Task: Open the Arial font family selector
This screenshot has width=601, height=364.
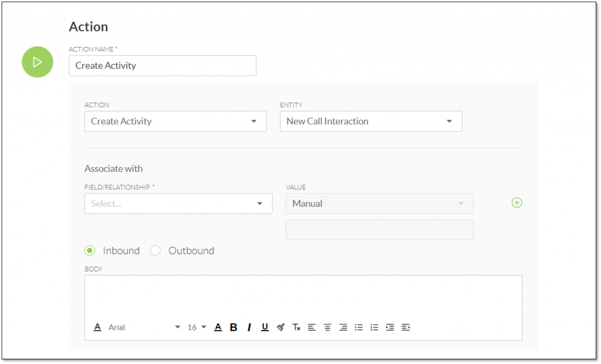Action: (x=141, y=327)
